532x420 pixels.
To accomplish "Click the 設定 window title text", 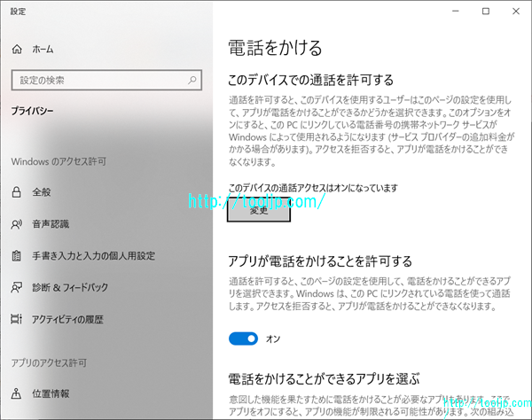I will [18, 12].
